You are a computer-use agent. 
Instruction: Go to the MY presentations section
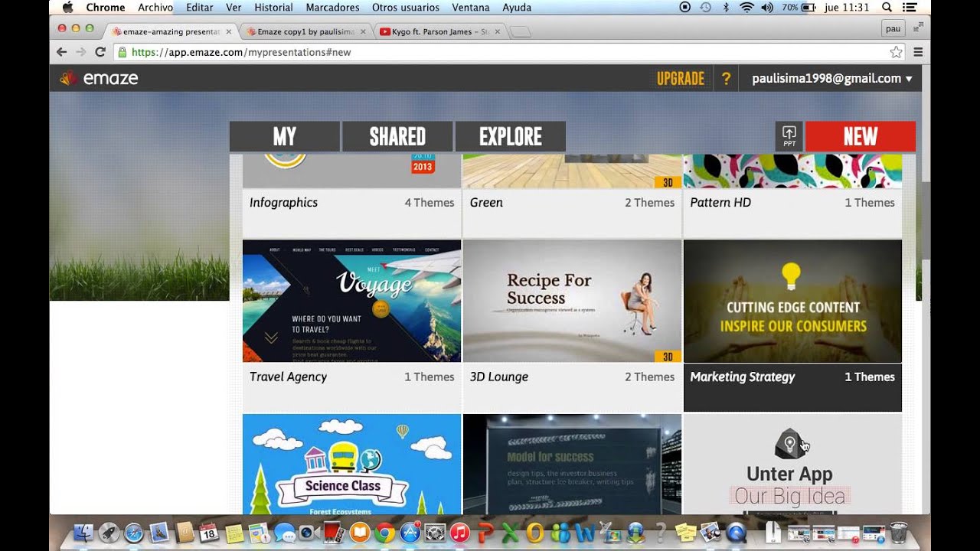click(285, 136)
